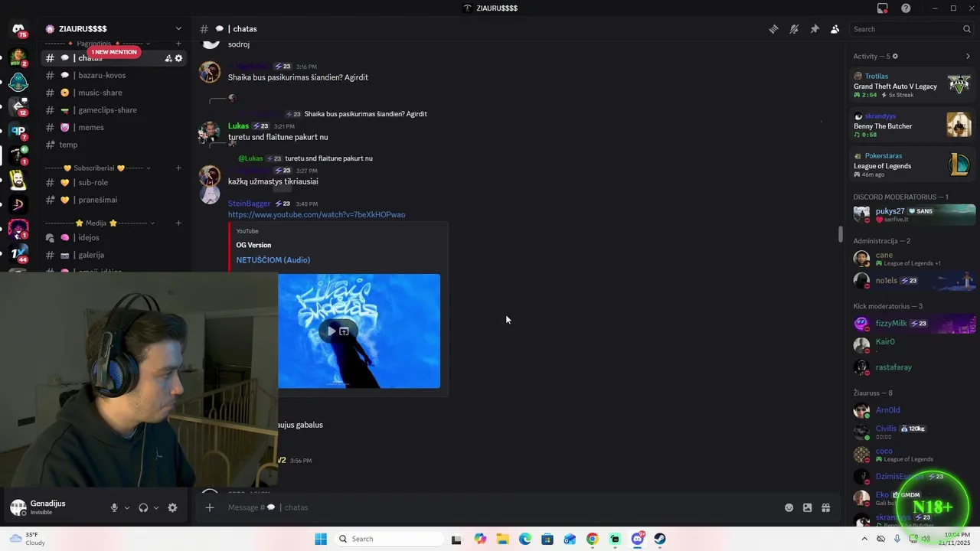
Task: Open Windows Start menu
Action: [x=321, y=539]
